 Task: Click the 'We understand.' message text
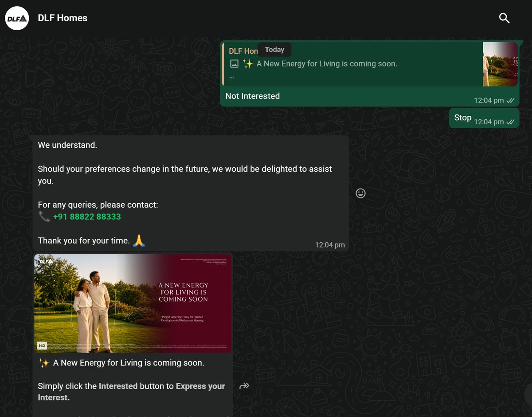pos(67,145)
